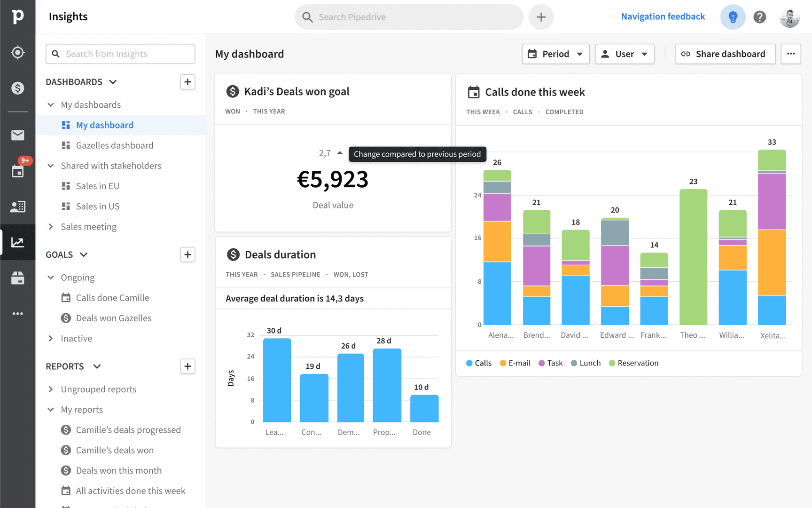Viewport: 812px width, 508px height.
Task: Click the search magnifier icon in Search Pipedrive
Action: coord(307,17)
